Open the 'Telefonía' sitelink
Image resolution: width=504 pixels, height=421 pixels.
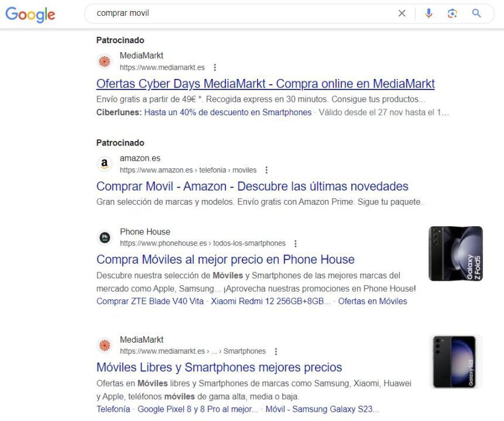[113, 409]
